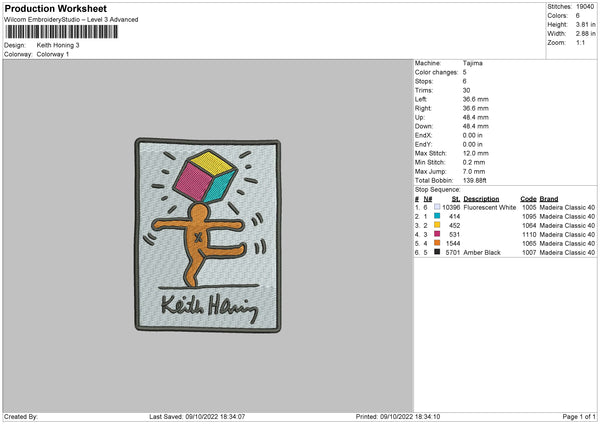Click the Max Jump value 7.0 mm
This screenshot has height=424, width=600.
click(474, 171)
